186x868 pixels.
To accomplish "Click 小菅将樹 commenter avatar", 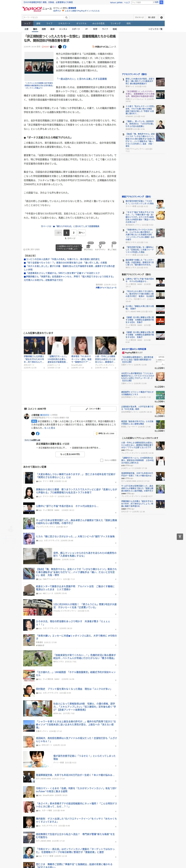I will pyautogui.click(x=27, y=417).
